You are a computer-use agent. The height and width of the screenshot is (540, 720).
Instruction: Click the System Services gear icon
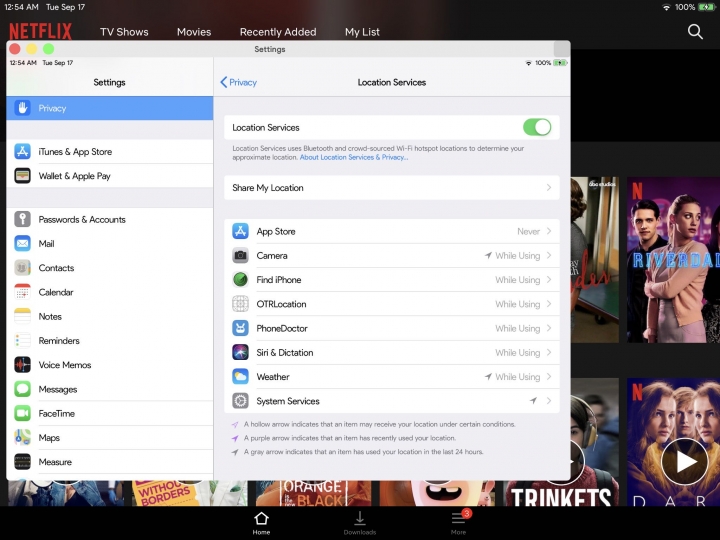coord(240,401)
